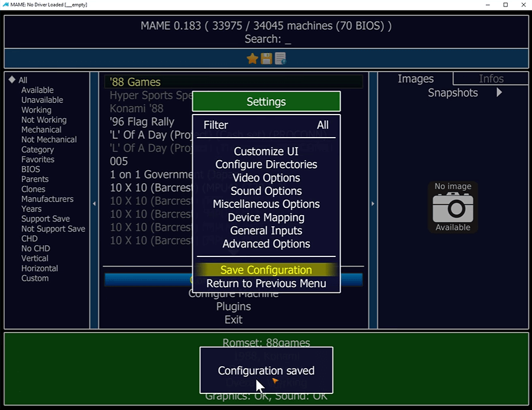
Task: Select Return to Previous Menu
Action: pos(266,283)
